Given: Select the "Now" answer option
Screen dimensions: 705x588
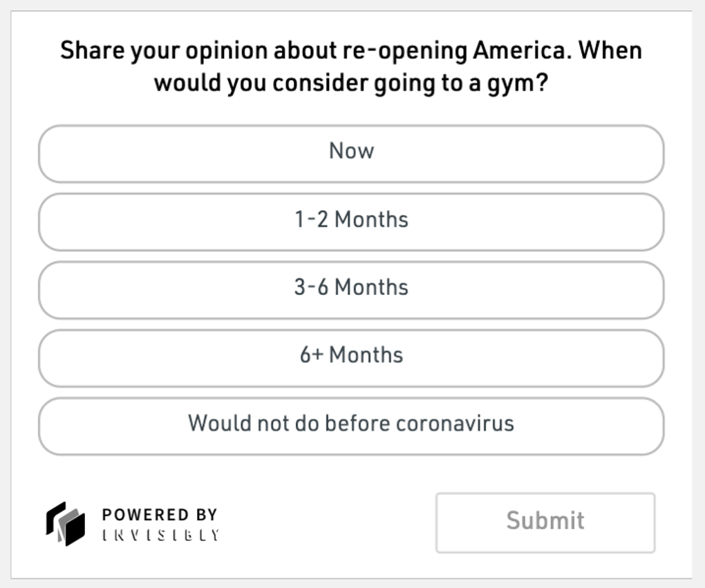Looking at the screenshot, I should 351,154.
